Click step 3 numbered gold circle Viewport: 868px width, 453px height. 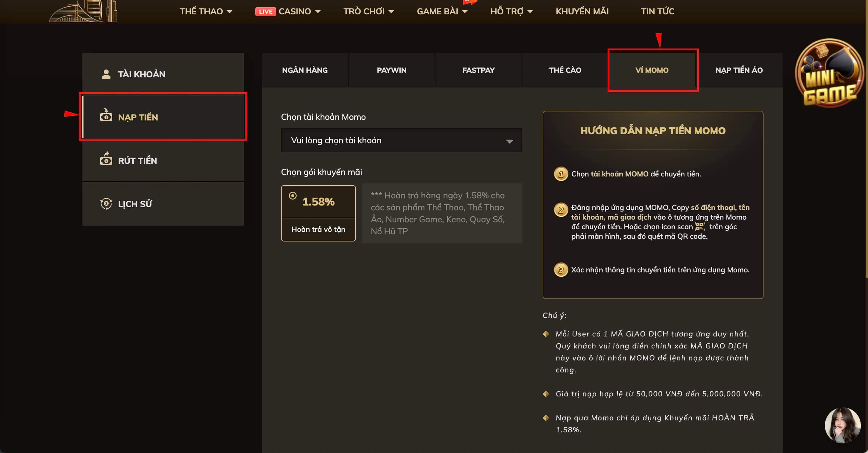pyautogui.click(x=561, y=270)
